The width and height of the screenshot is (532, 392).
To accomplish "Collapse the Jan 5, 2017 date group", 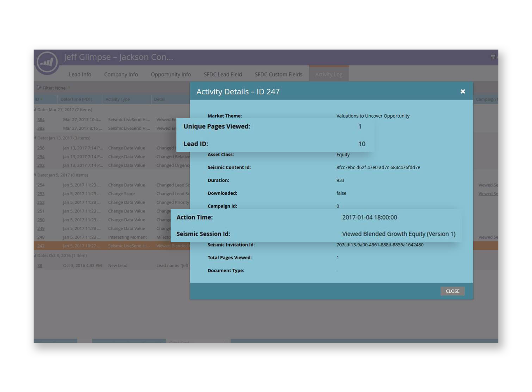I will (x=35, y=175).
